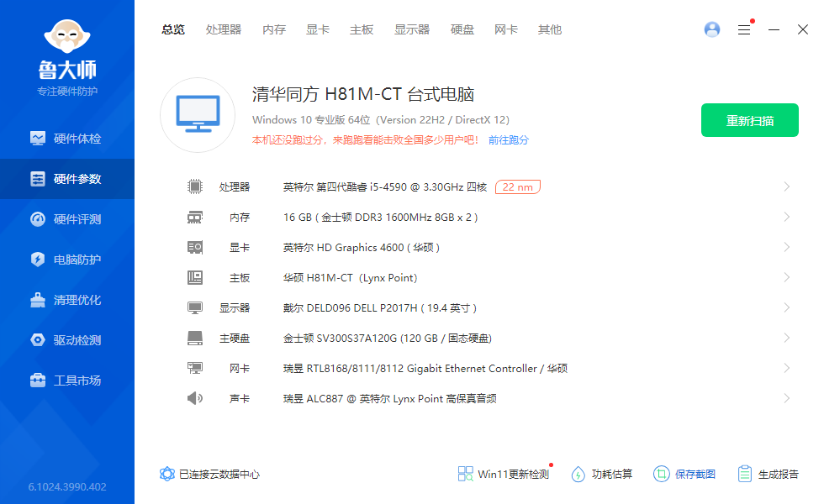Follow the 前往跑分 link
824x504 pixels.
508,140
